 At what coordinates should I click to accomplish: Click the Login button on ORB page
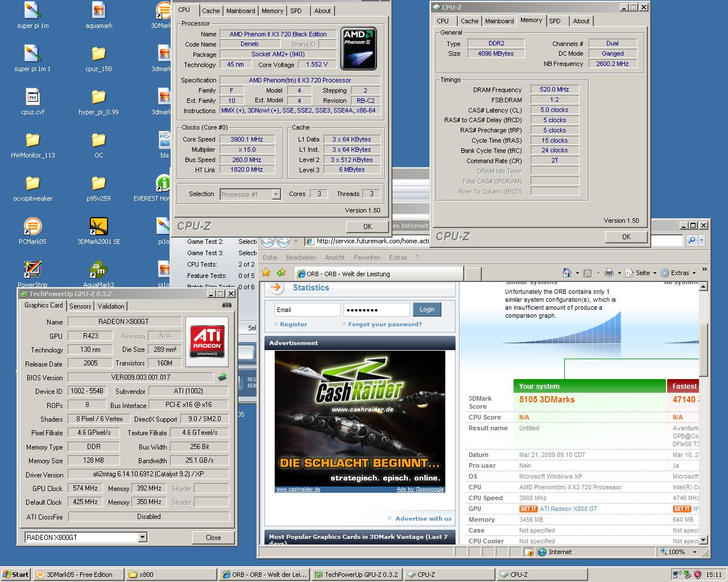(x=427, y=309)
